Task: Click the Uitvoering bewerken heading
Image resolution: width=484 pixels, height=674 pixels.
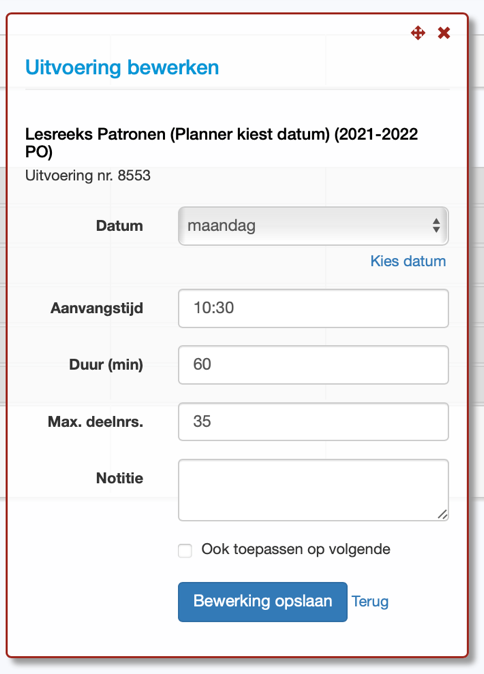Action: click(122, 67)
